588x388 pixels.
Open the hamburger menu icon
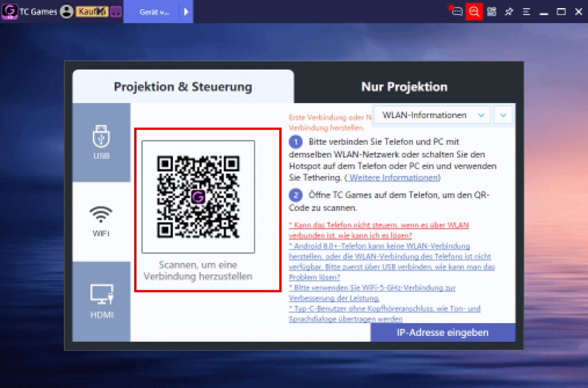point(526,12)
